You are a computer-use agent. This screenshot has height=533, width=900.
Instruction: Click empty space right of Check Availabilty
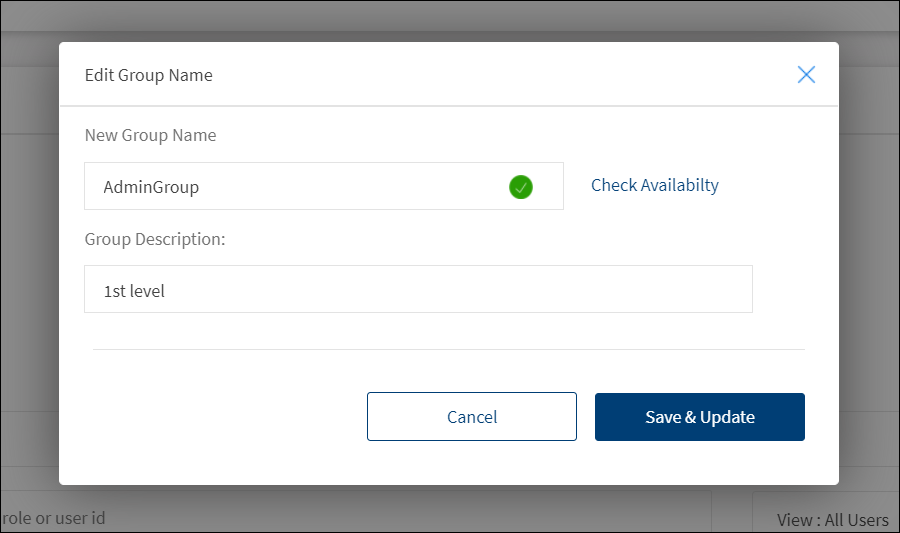780,186
